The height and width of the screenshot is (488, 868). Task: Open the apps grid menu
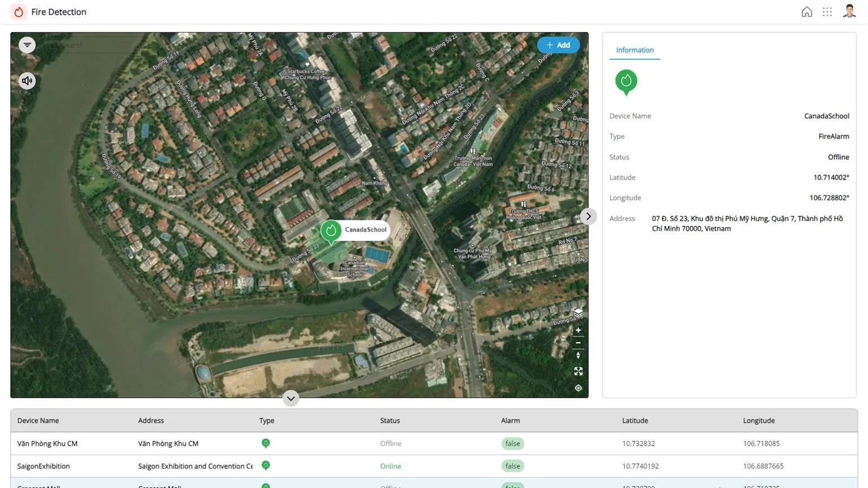[x=827, y=12]
